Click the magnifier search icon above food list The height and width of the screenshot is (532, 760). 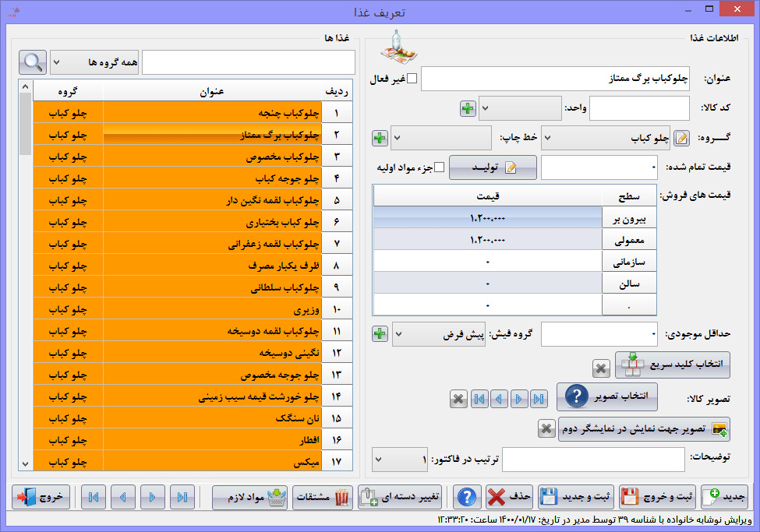point(33,62)
